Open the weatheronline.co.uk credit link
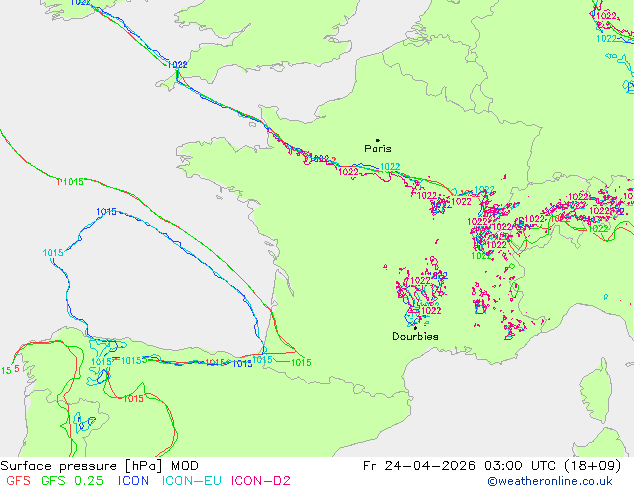This screenshot has width=634, height=490. click(x=550, y=481)
